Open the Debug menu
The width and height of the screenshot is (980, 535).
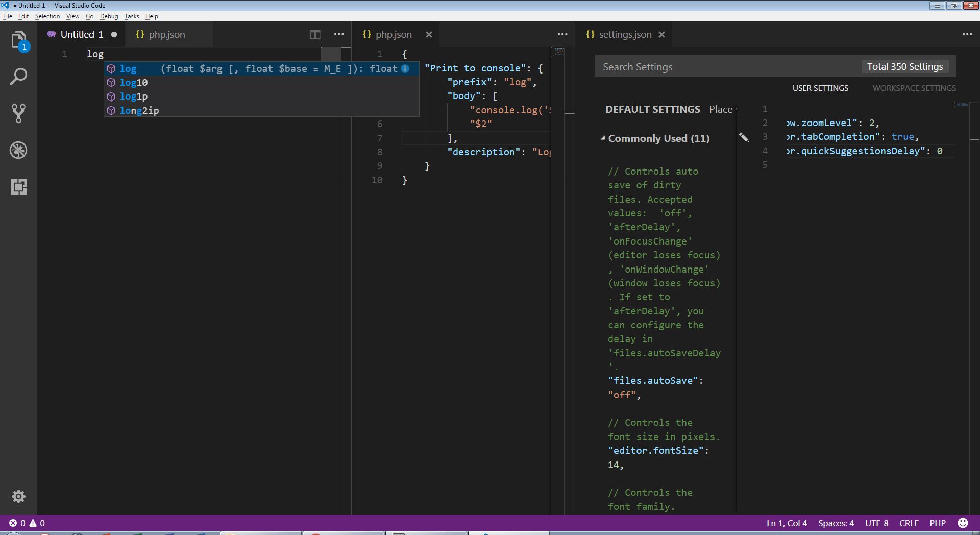pos(109,16)
